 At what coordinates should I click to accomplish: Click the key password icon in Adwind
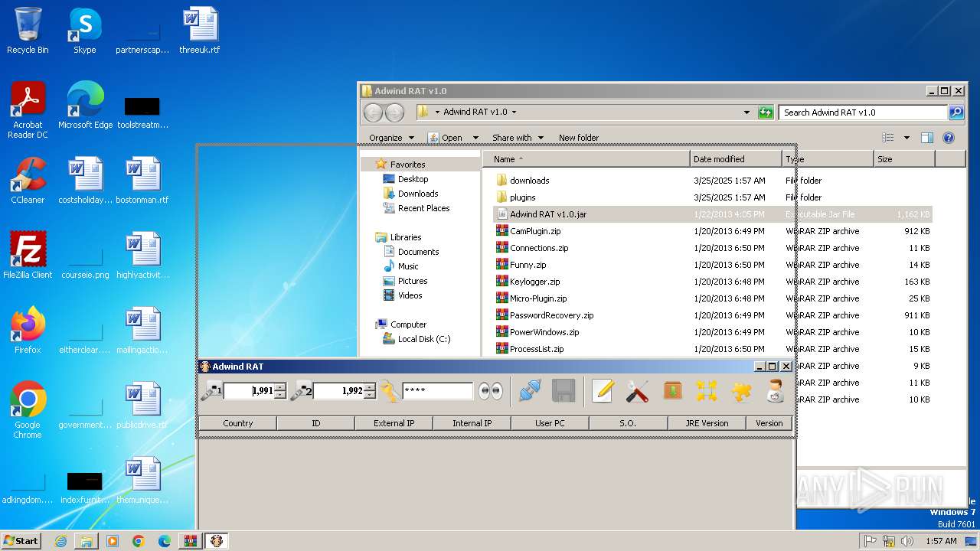tap(390, 391)
